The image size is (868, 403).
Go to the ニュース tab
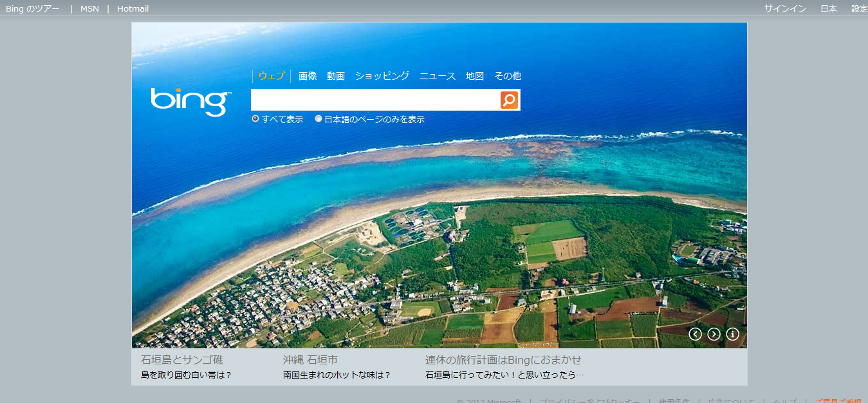coord(438,76)
